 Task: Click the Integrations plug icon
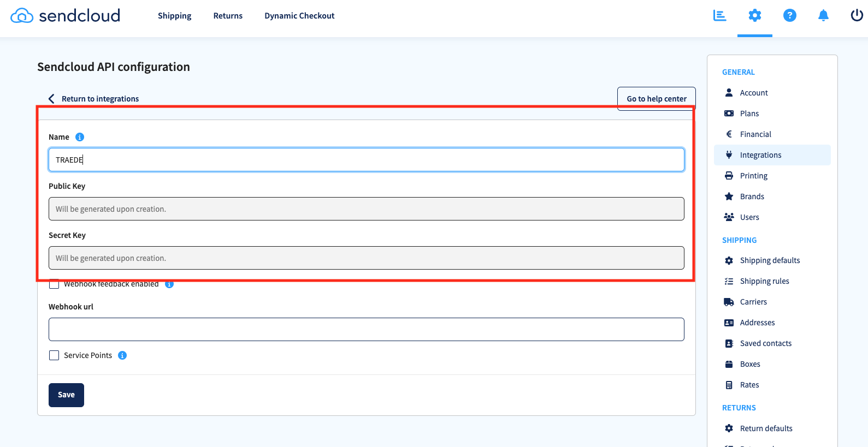pyautogui.click(x=729, y=155)
